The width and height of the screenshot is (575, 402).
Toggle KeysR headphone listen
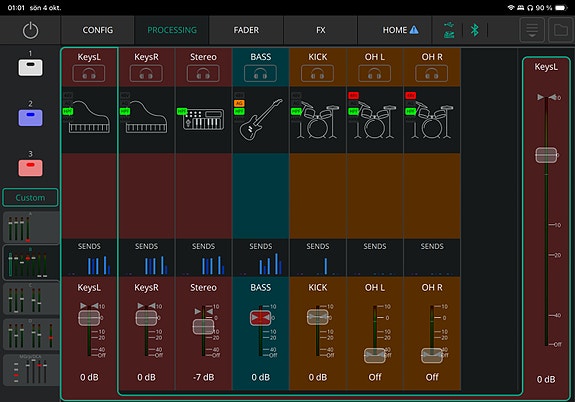coord(146,74)
